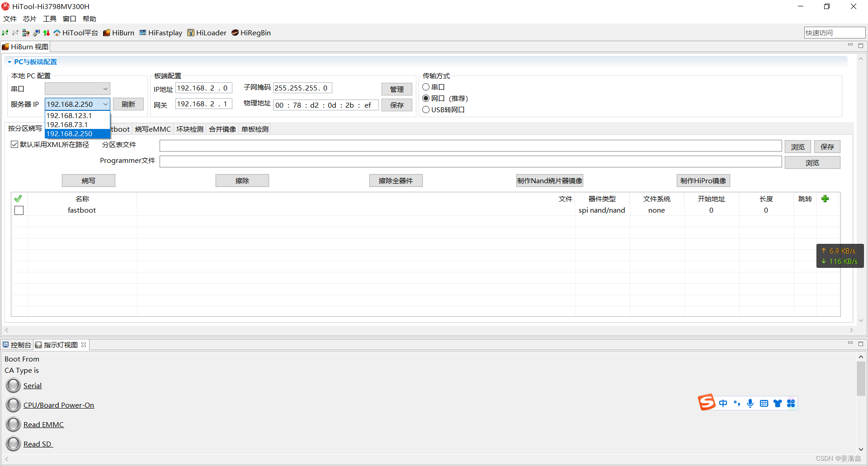This screenshot has height=466, width=868.
Task: Choose 192.168.123.1 from server IP list
Action: point(77,115)
